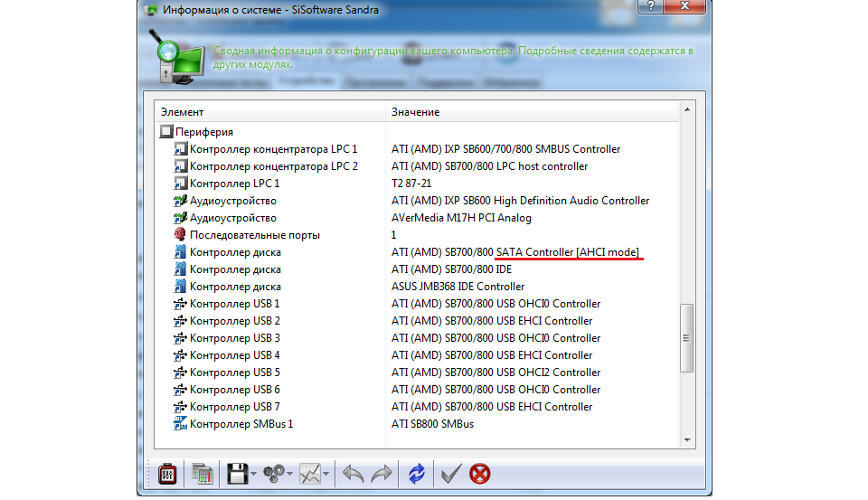Select the 'Контроллер USB 7' label
868x500 pixels.
pos(235,407)
